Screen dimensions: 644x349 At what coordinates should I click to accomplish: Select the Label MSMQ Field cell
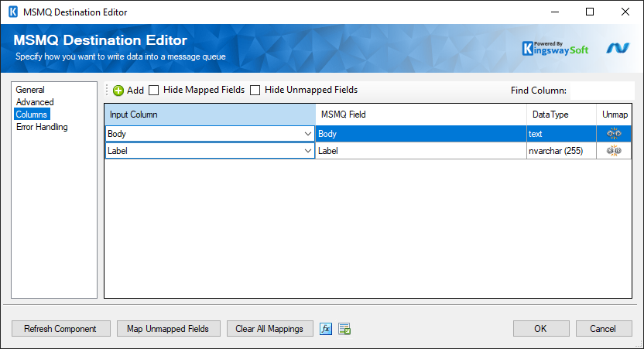[x=421, y=151]
